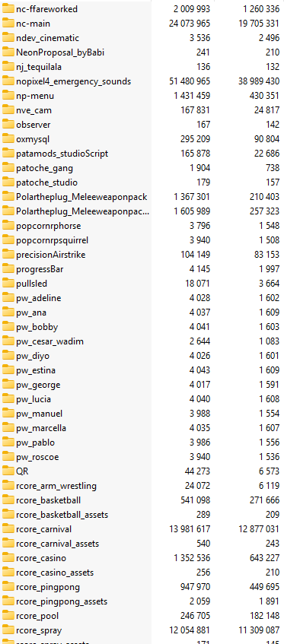
Task: Select the pw_lucia folder icon
Action: click(8, 399)
